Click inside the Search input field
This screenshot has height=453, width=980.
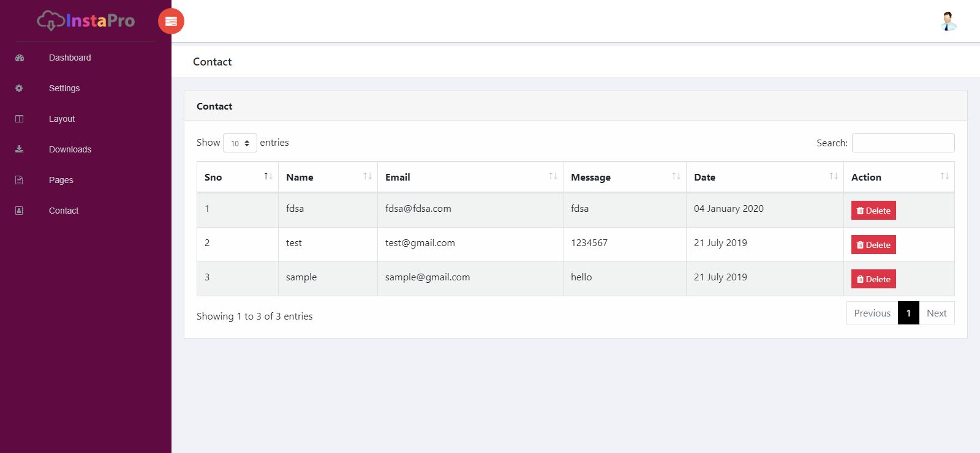[903, 143]
